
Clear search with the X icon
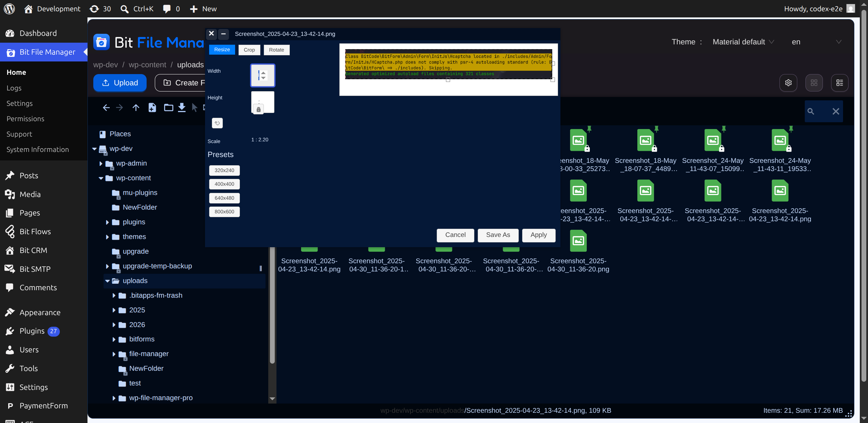coord(836,111)
